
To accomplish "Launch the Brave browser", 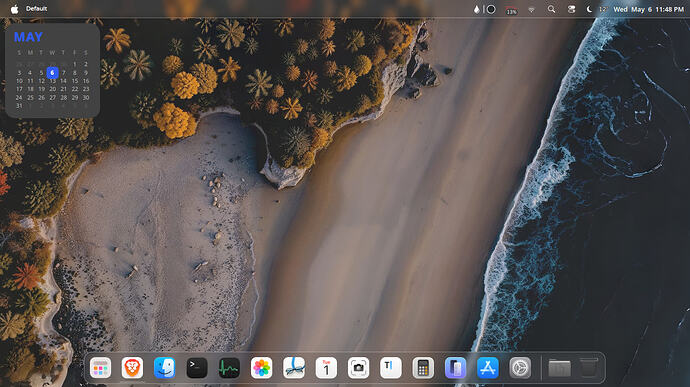I will [132, 368].
